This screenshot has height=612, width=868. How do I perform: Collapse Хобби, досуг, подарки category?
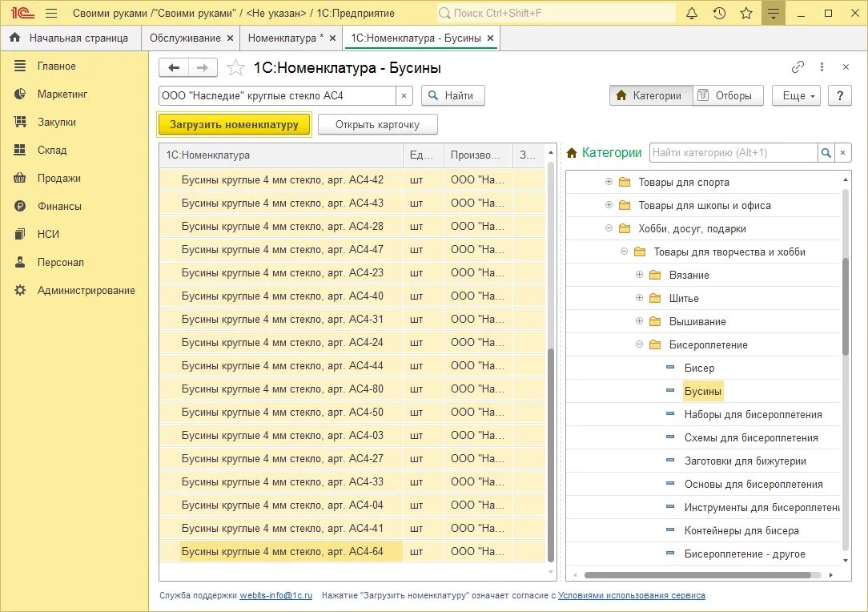[x=609, y=228]
